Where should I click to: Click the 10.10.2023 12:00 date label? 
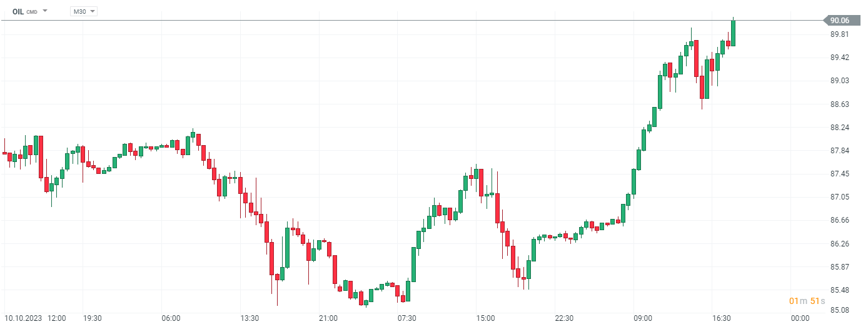pos(34,318)
